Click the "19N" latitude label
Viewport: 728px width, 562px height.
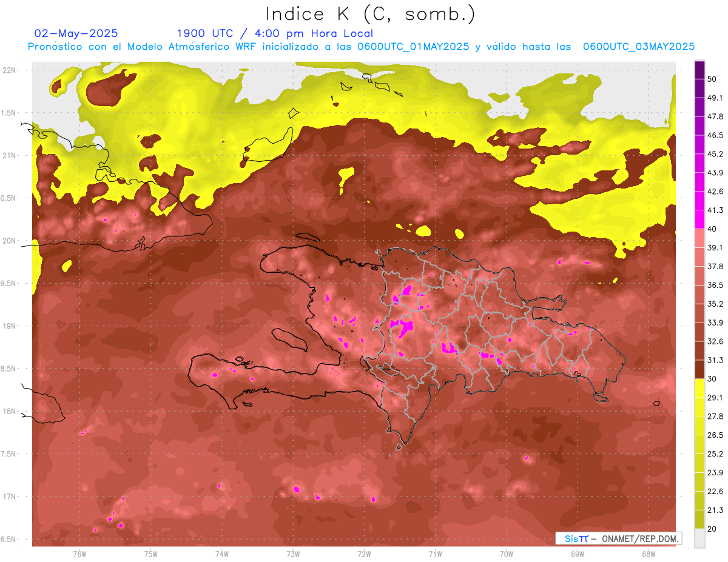9,326
